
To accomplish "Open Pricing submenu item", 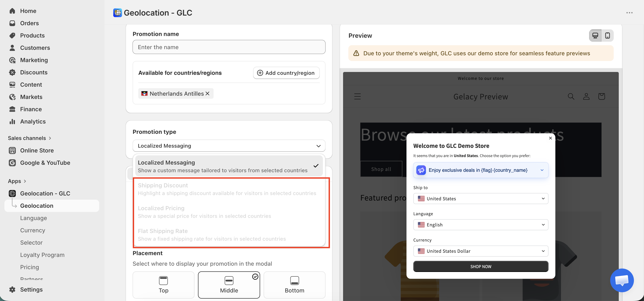I will pyautogui.click(x=29, y=267).
